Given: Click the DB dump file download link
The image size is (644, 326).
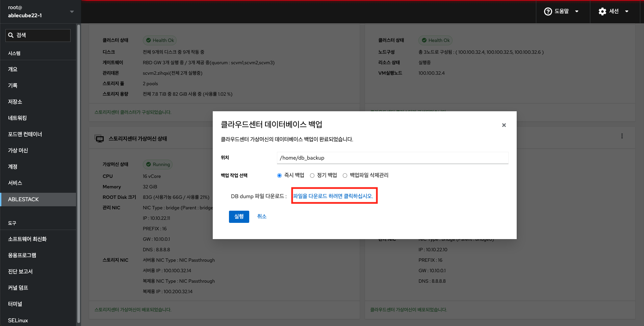Looking at the screenshot, I should [333, 196].
